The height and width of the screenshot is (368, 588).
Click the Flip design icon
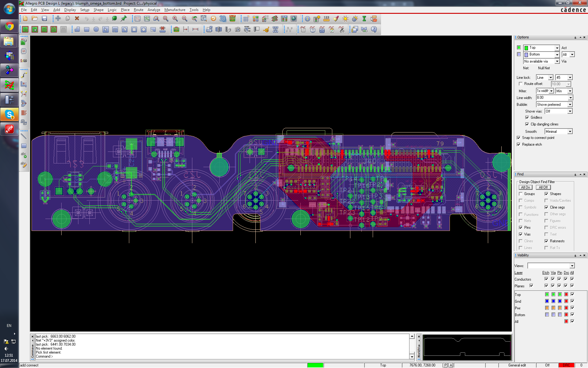[232, 19]
